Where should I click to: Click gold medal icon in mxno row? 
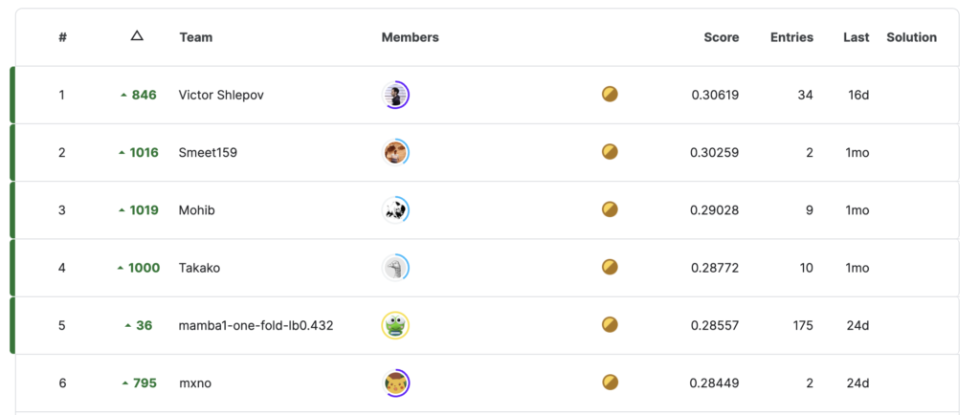tap(610, 382)
